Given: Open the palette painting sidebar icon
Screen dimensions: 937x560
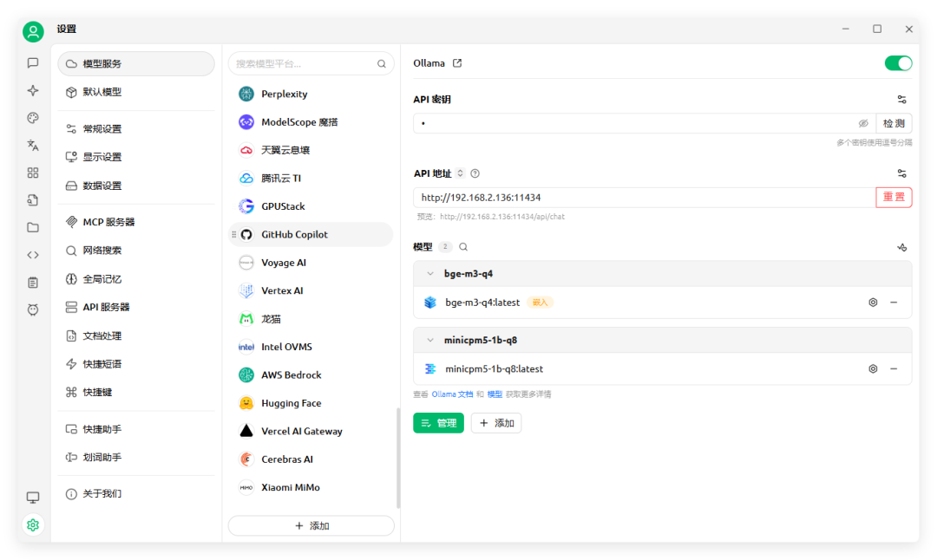Looking at the screenshot, I should click(x=33, y=118).
